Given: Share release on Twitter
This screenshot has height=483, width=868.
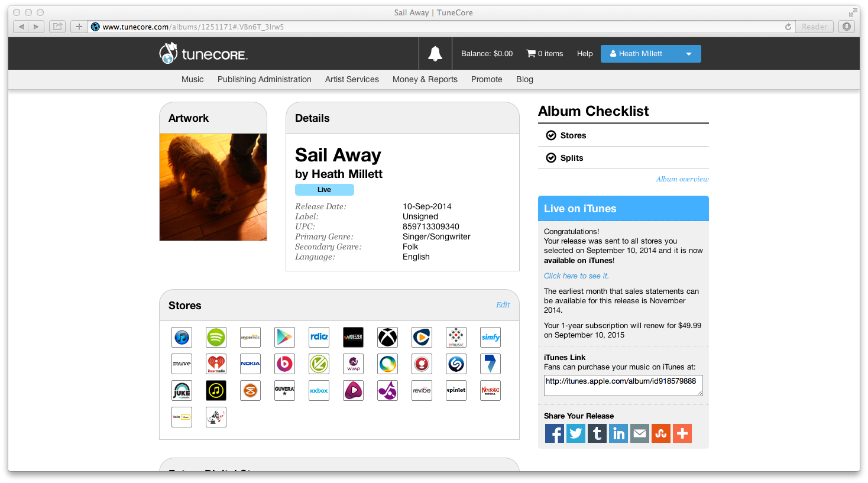Looking at the screenshot, I should tap(576, 433).
